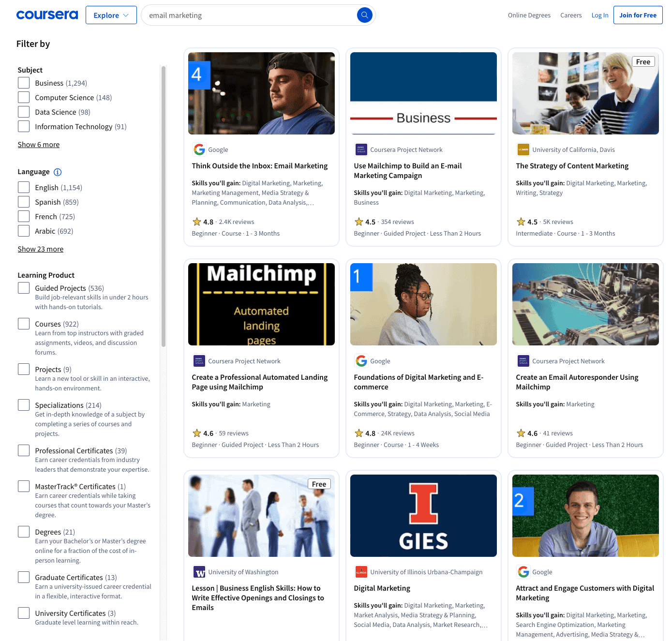672x641 pixels.
Task: Check the Data Science subject filter
Action: click(24, 112)
